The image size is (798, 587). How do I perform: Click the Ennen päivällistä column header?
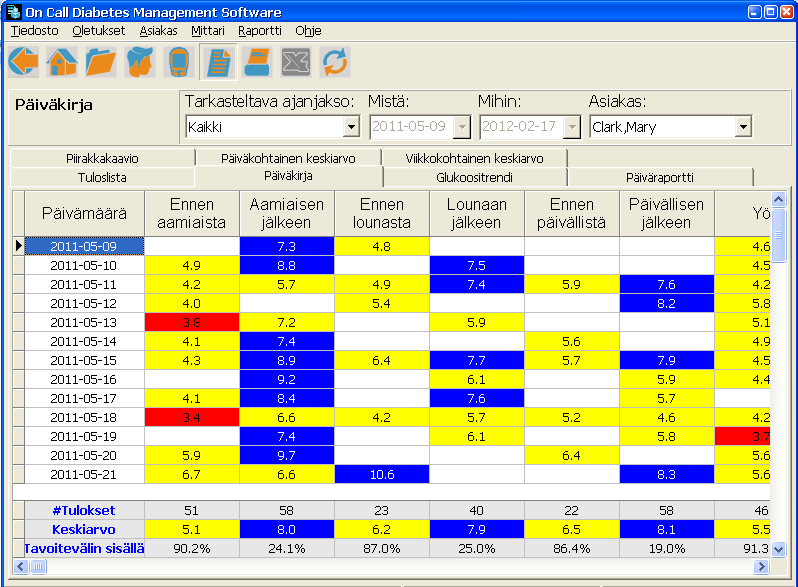tap(572, 213)
